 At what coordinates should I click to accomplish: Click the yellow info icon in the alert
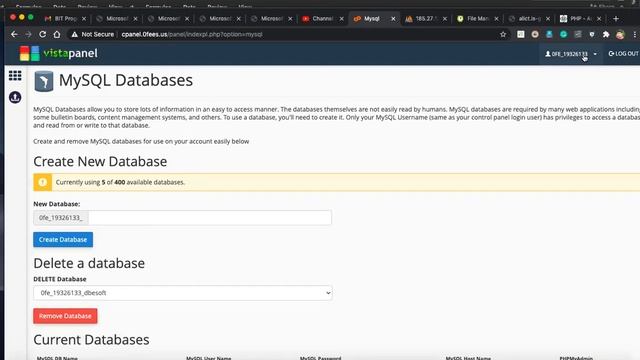coord(42,182)
